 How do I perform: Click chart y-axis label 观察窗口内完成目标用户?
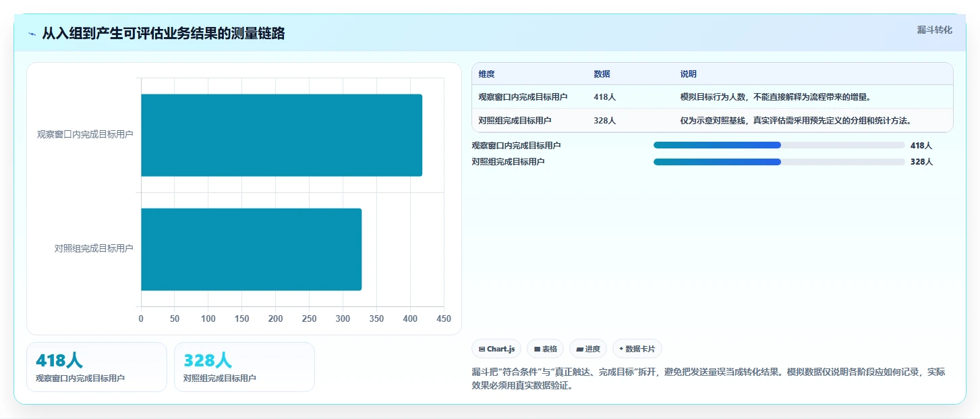(85, 134)
